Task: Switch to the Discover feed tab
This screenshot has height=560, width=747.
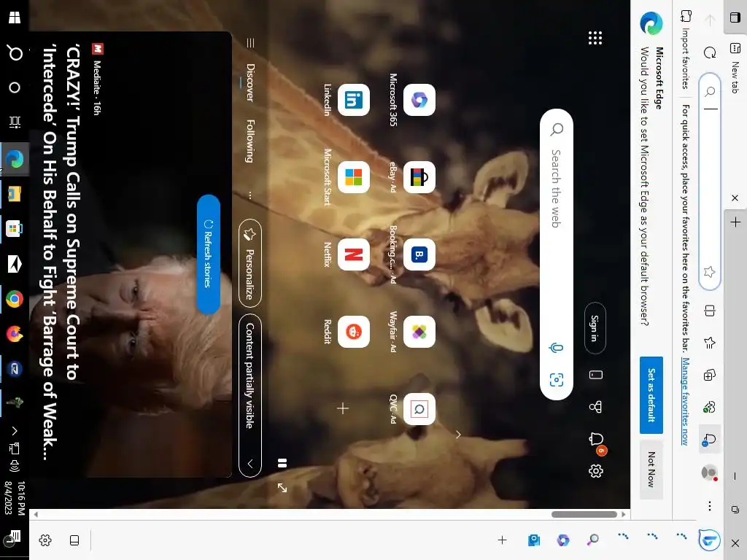Action: click(x=250, y=82)
